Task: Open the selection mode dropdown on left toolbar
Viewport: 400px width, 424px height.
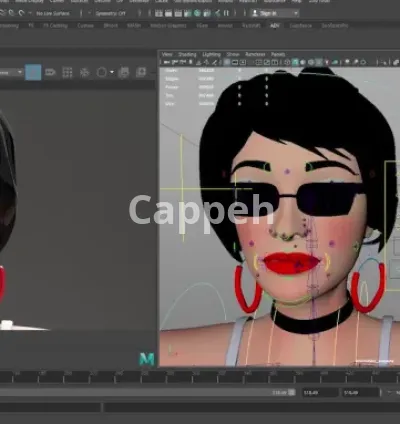Action: point(11,72)
